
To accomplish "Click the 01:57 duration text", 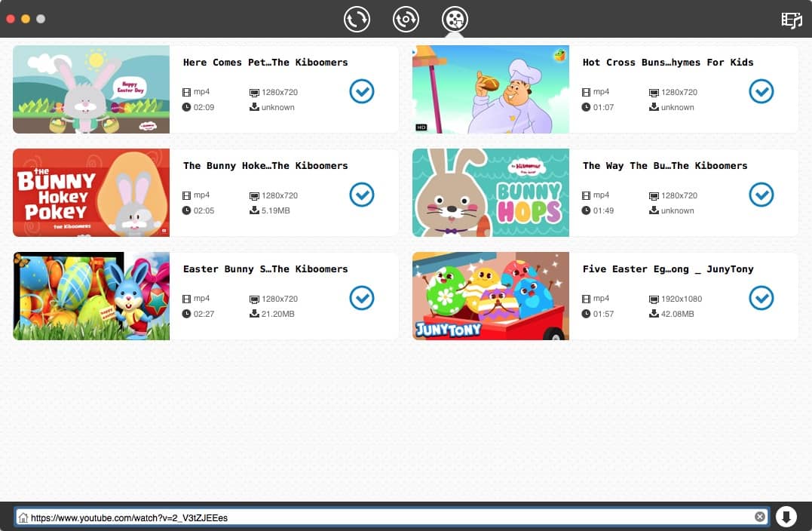I will pyautogui.click(x=603, y=314).
